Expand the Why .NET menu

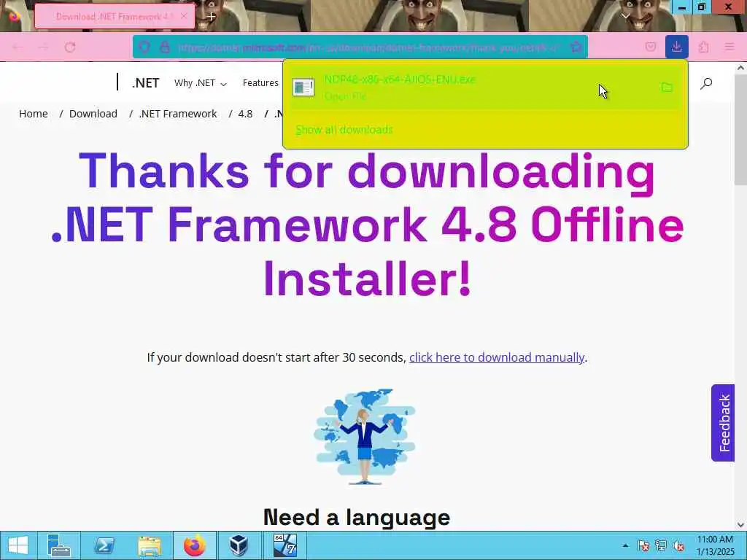coord(200,83)
